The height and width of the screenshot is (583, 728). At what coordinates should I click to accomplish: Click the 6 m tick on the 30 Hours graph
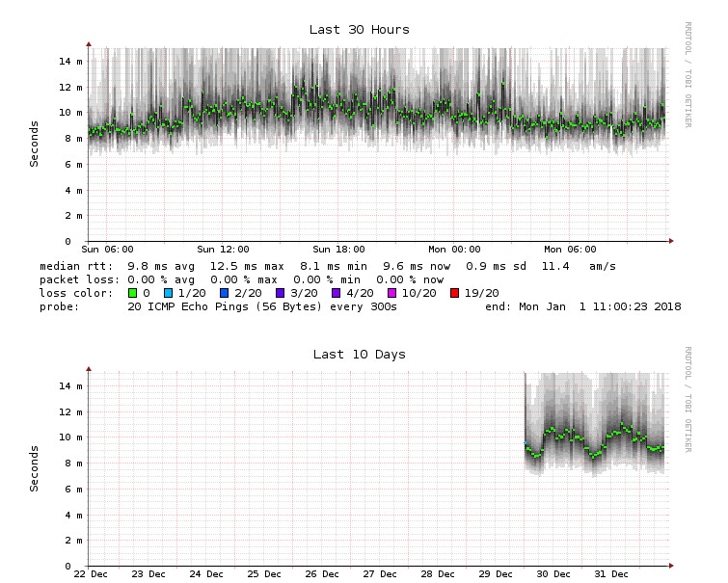pos(73,165)
